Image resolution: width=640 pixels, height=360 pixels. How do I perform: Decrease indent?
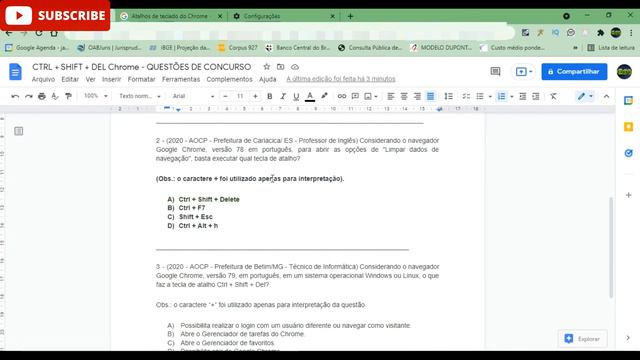pyautogui.click(x=522, y=96)
